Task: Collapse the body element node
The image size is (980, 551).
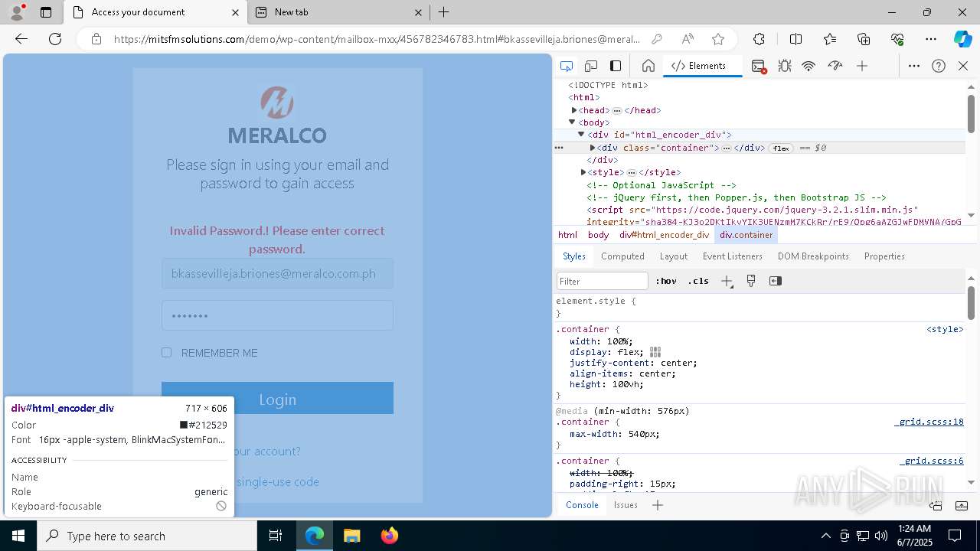Action: coord(572,122)
